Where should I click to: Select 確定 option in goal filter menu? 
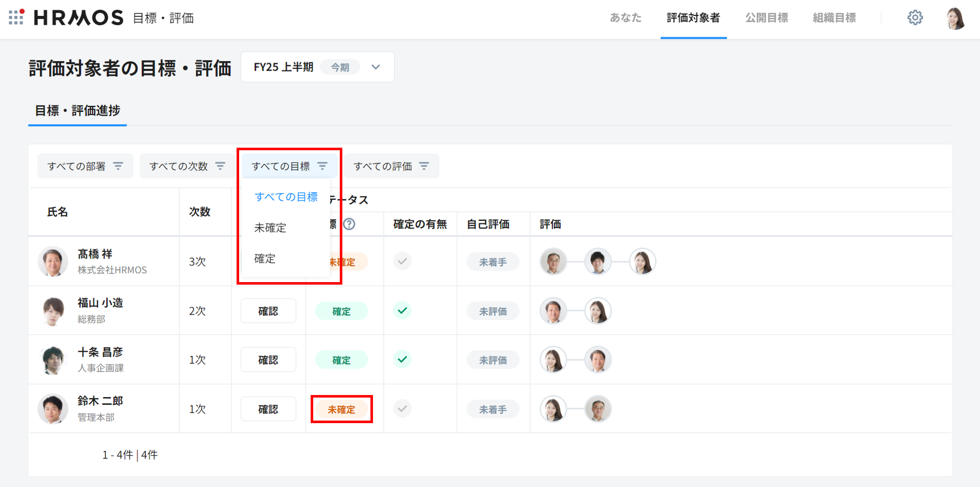coord(265,259)
